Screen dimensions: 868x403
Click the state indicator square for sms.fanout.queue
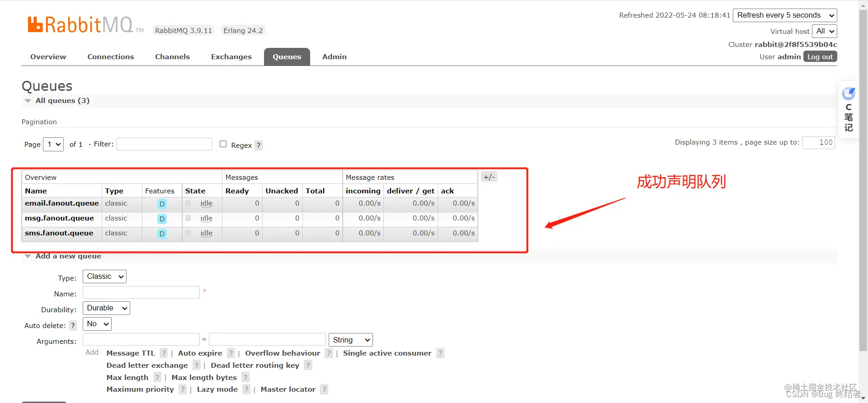pos(188,233)
